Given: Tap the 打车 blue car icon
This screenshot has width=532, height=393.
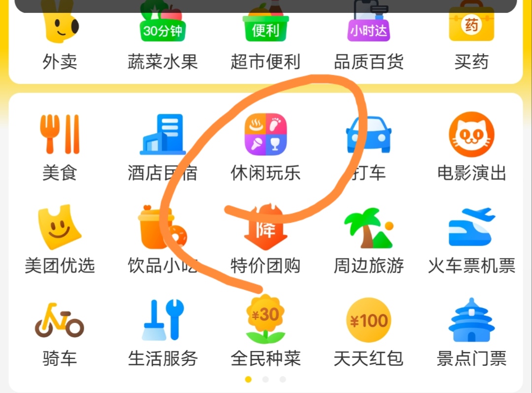Looking at the screenshot, I should point(369,134).
